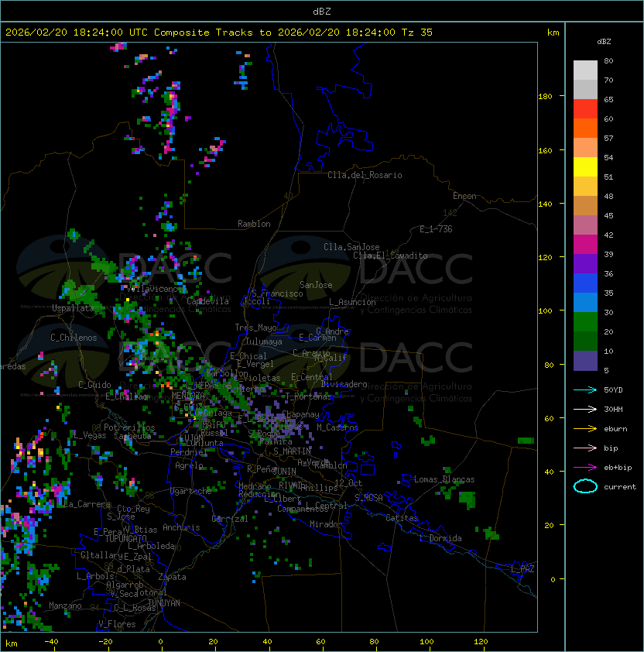This screenshot has height=652, width=644.
Task: Click the Tres_Mayo place label
Action: click(255, 328)
